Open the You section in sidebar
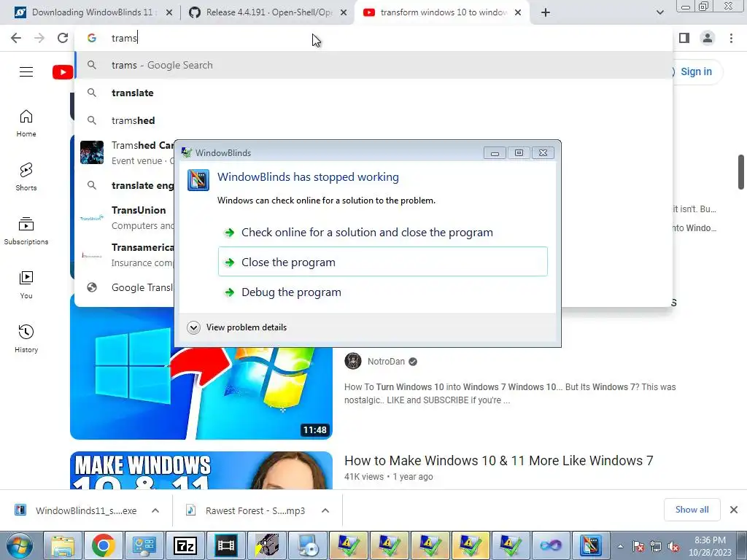The image size is (747, 560). (26, 285)
